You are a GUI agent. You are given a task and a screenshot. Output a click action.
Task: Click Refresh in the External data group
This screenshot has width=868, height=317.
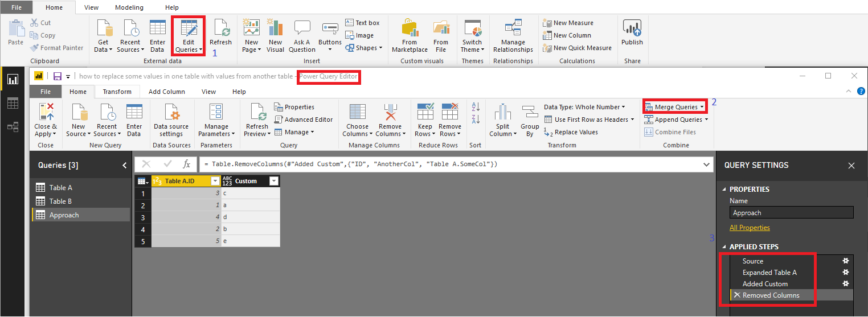pos(220,33)
